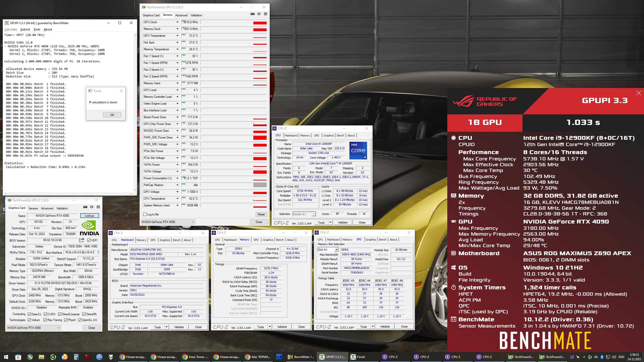Click OK in the Finish dialog
Screen dimensions: 644x362
point(112,115)
